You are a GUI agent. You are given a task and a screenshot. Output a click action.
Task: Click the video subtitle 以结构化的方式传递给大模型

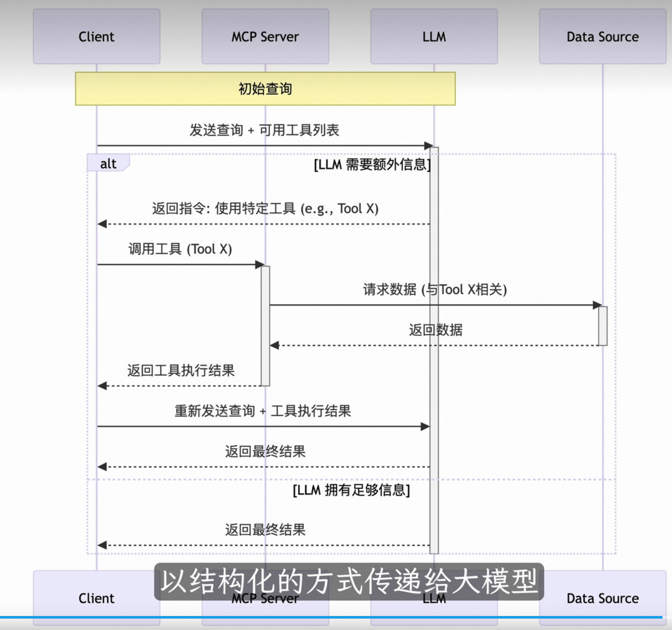(x=349, y=582)
